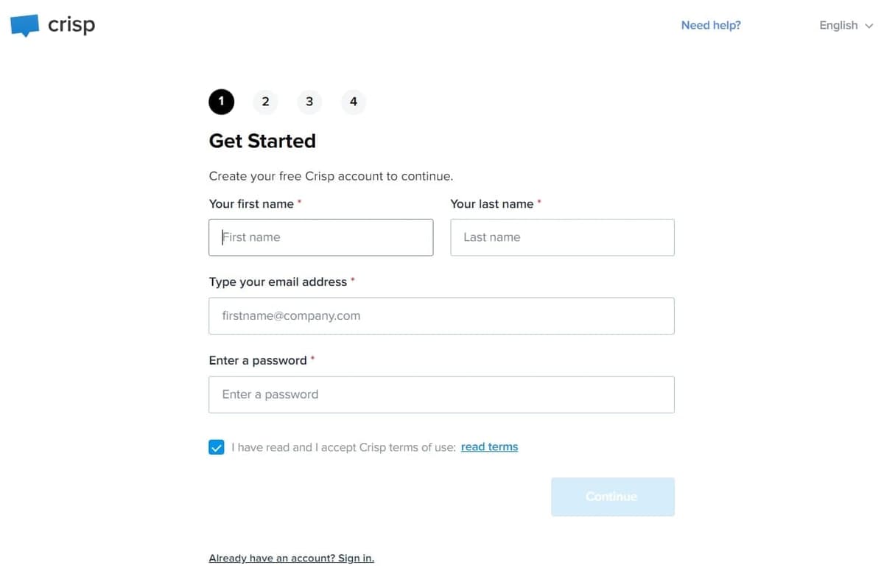Click the terms of use acceptance text
The height and width of the screenshot is (588, 884).
pos(343,447)
